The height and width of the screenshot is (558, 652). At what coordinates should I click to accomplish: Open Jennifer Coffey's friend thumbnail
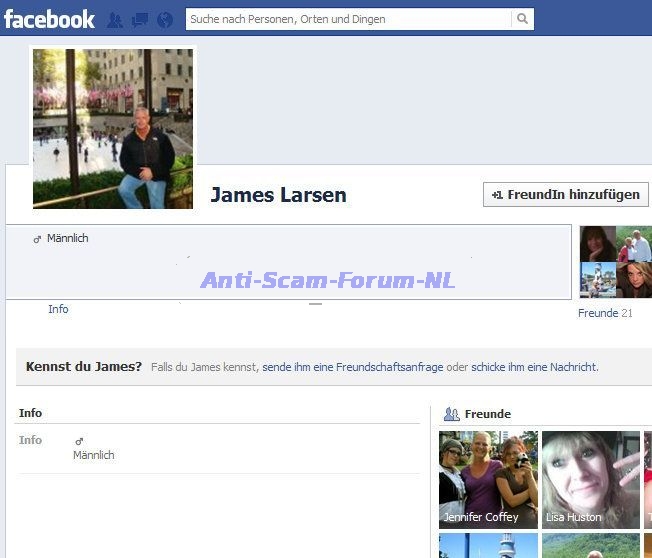click(x=488, y=479)
